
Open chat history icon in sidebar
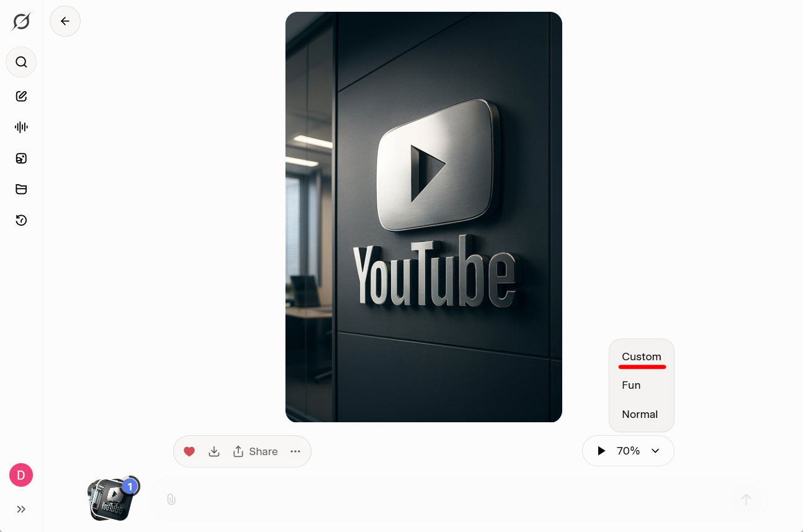[21, 220]
